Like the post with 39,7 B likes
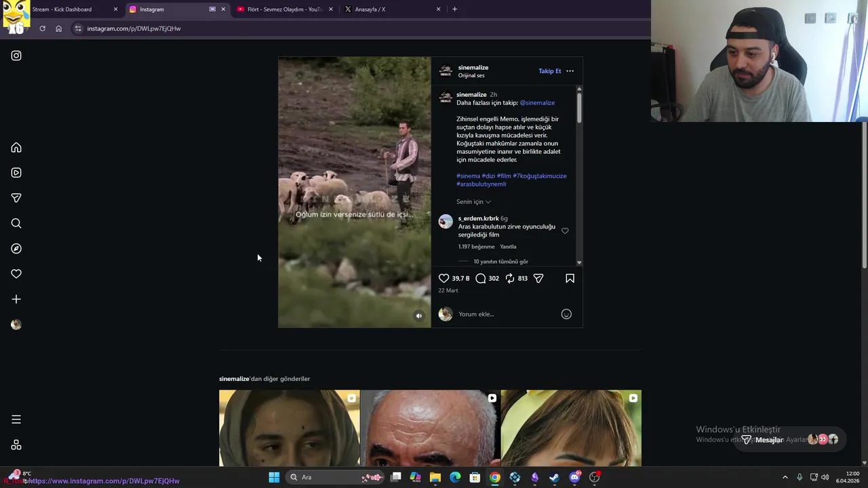868x488 pixels. pos(444,279)
